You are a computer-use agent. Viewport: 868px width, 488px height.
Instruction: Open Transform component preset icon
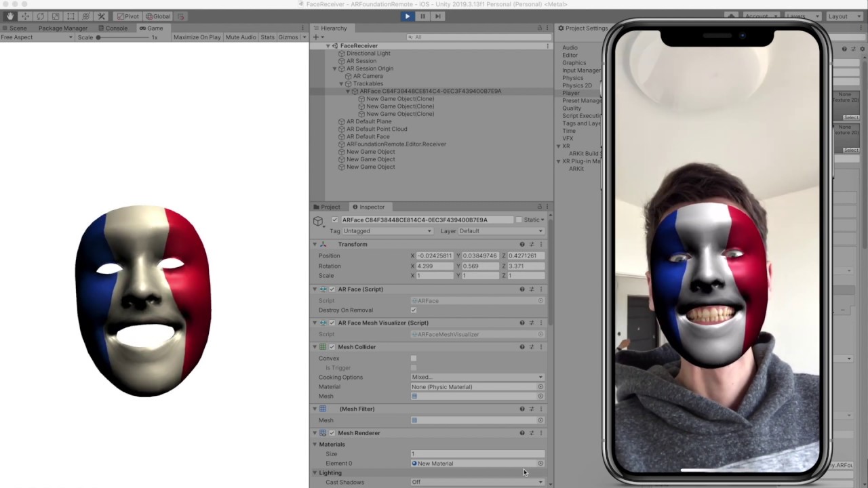coord(531,244)
